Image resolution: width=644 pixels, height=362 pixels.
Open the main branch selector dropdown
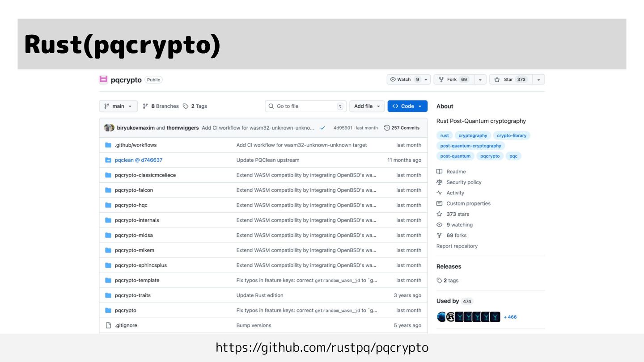coord(118,106)
